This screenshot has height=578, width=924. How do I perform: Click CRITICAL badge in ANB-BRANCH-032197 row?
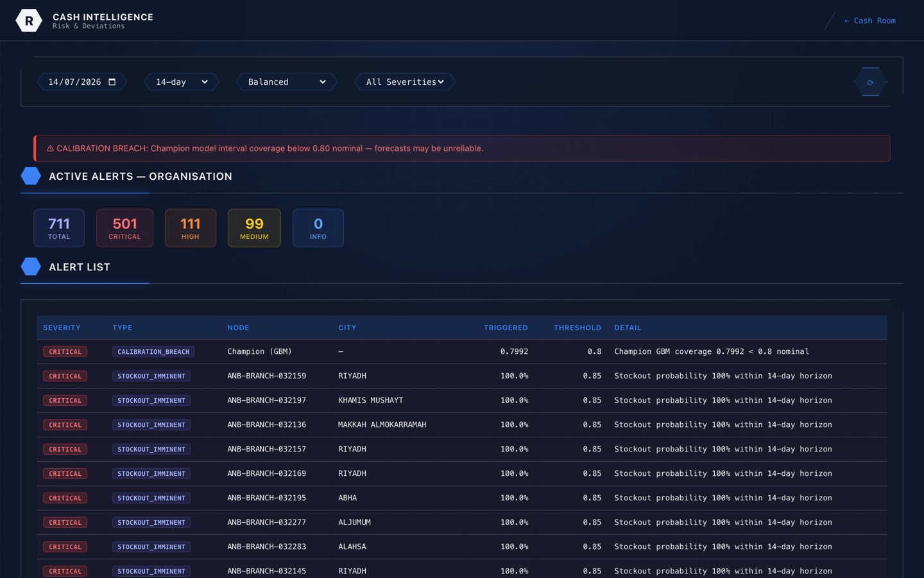click(x=65, y=401)
